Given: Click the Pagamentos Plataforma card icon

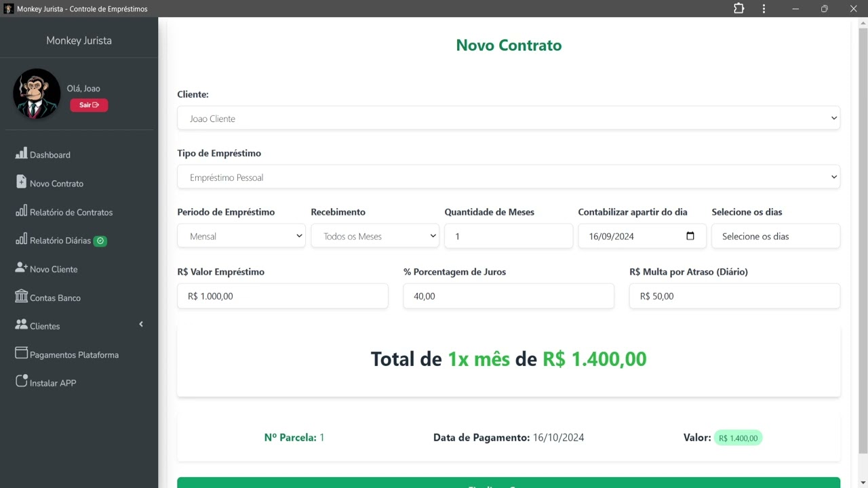Looking at the screenshot, I should 21,353.
